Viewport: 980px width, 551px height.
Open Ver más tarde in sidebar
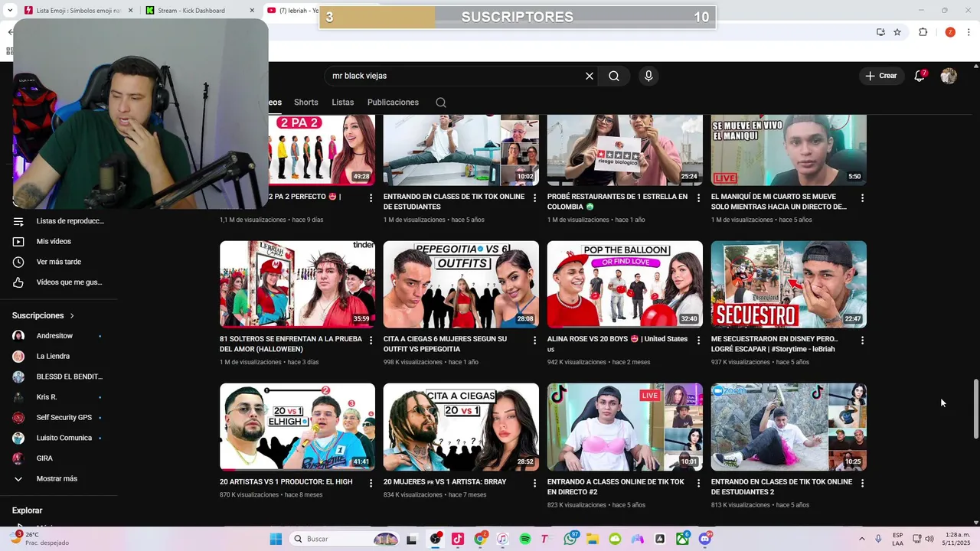pyautogui.click(x=58, y=262)
